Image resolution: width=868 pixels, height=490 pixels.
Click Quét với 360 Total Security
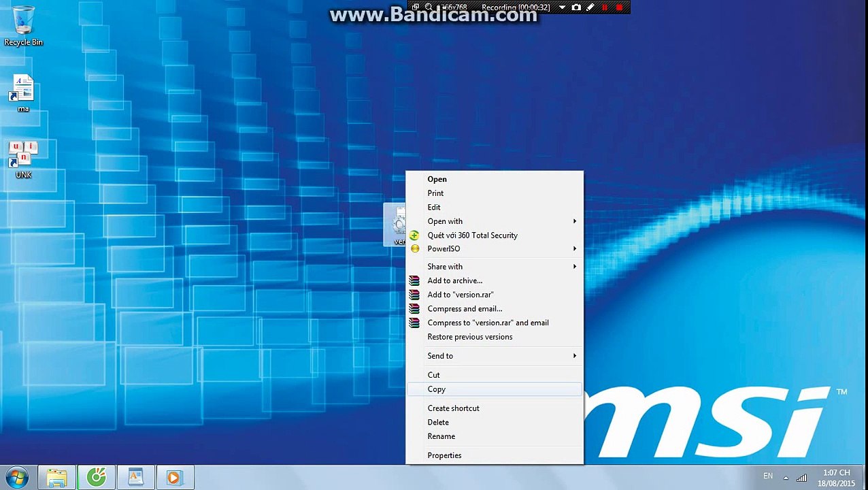click(x=495, y=235)
